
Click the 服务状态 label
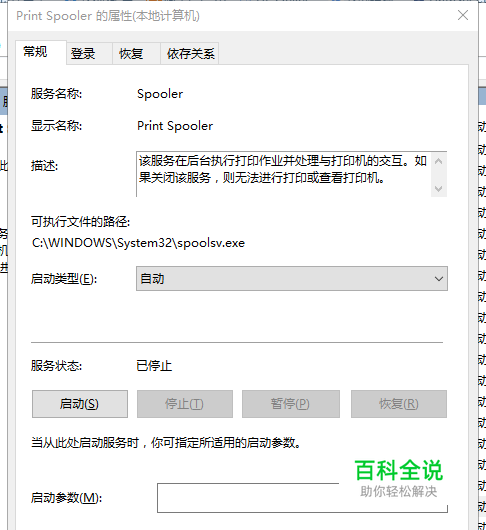click(56, 366)
